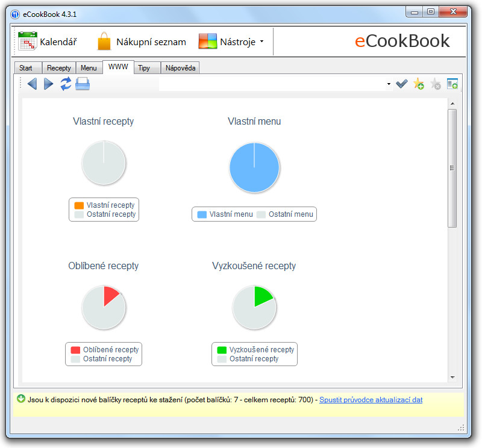This screenshot has width=482, height=448.
Task: Click Spustit průvodce aktualizací dat link
Action: coord(371,400)
